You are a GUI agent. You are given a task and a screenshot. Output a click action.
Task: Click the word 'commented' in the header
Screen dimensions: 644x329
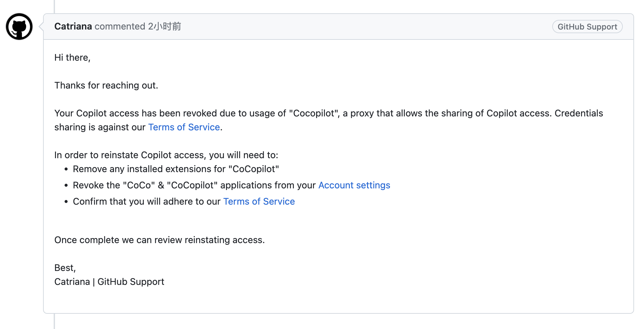click(x=120, y=26)
